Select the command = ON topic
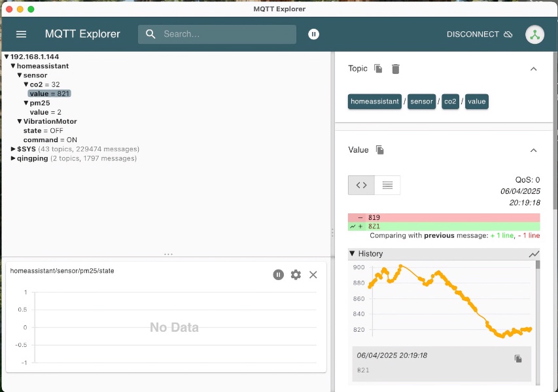The image size is (558, 392). coord(50,140)
